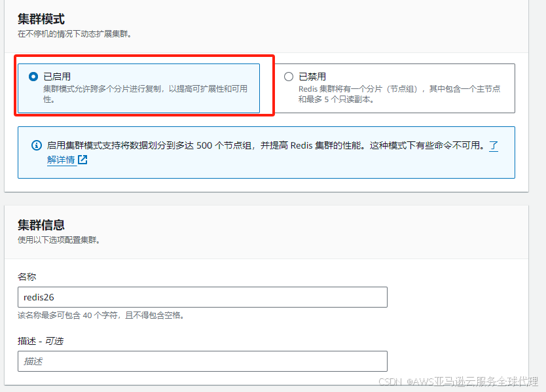Click the info icon in the blue notice
This screenshot has width=546, height=392.
pyautogui.click(x=37, y=145)
